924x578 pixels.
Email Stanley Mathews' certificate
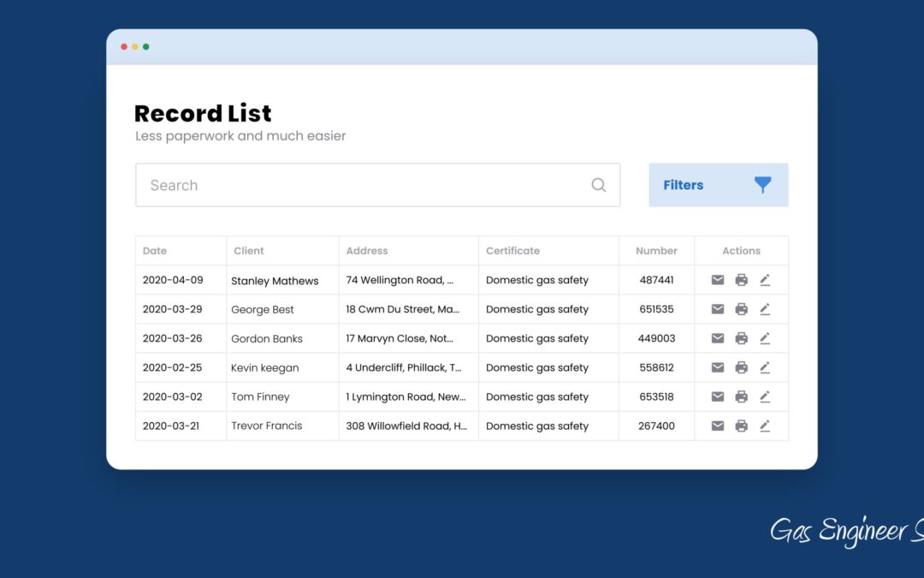717,280
